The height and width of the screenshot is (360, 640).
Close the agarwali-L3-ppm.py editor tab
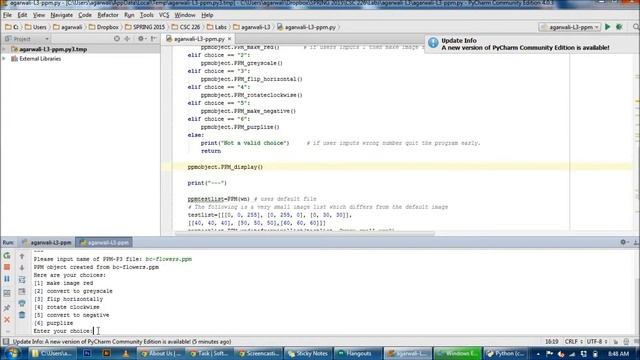(x=229, y=39)
